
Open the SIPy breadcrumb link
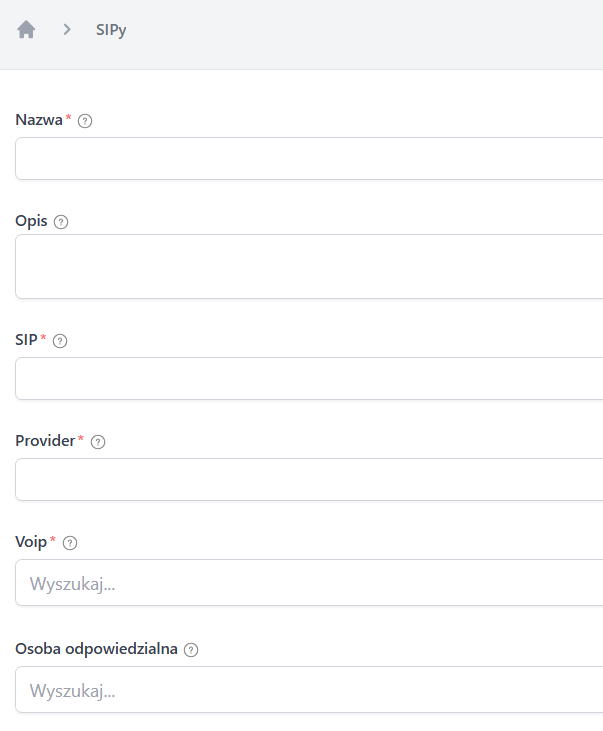click(111, 30)
